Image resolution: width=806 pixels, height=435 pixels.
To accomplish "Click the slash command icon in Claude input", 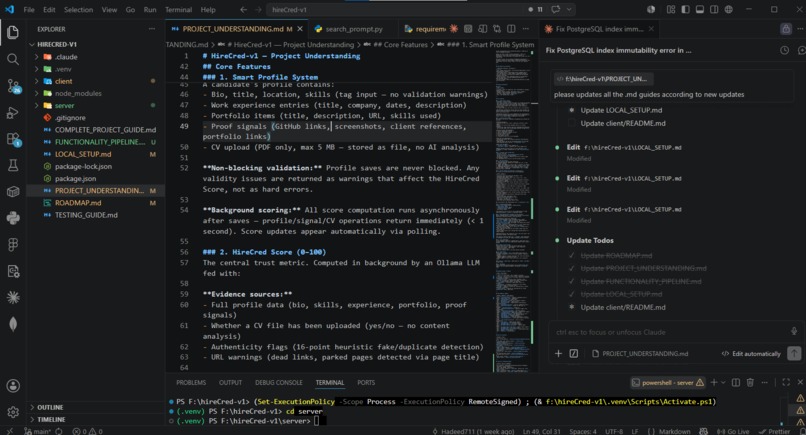I will [x=574, y=353].
